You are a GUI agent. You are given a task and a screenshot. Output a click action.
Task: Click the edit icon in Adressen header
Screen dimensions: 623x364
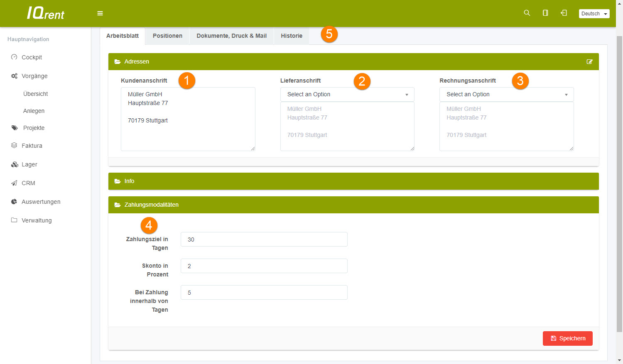coord(589,61)
